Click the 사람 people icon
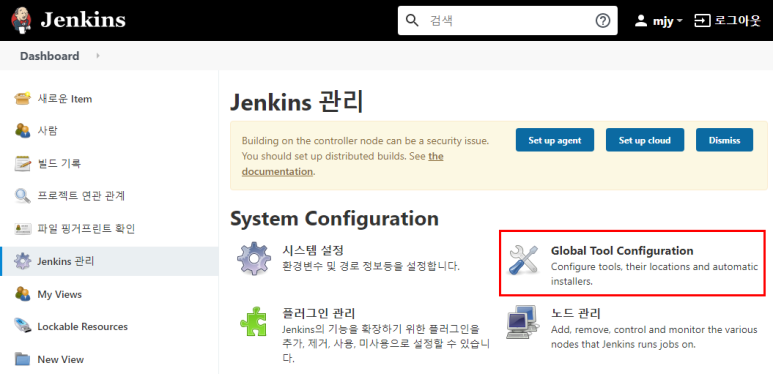The width and height of the screenshot is (773, 374). click(x=23, y=131)
